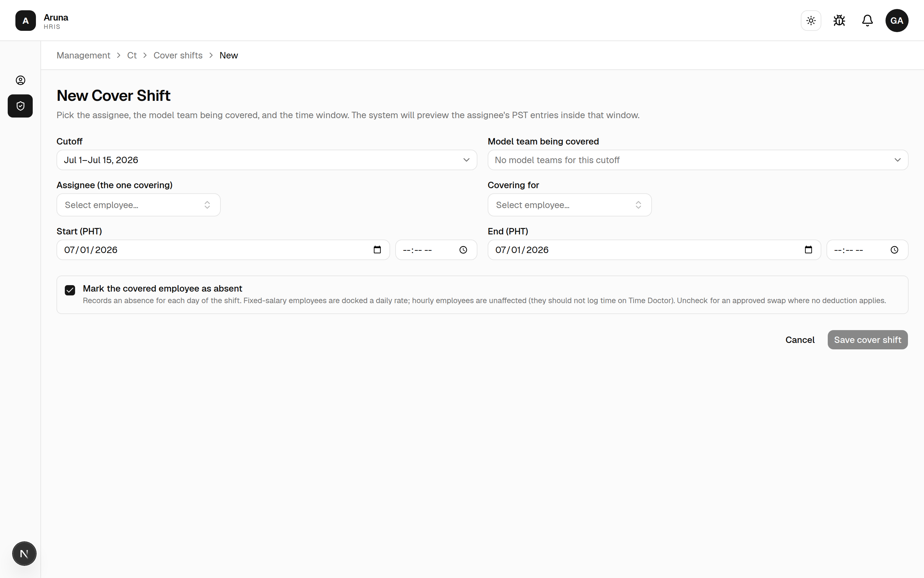The width and height of the screenshot is (924, 578).
Task: Select the shield management sidebar icon
Action: 20,106
